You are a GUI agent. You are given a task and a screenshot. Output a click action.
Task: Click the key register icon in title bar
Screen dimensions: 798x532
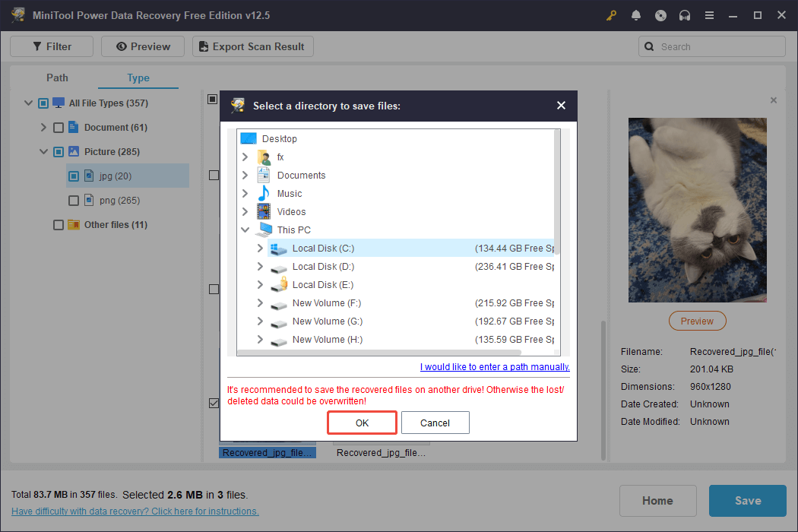click(611, 15)
